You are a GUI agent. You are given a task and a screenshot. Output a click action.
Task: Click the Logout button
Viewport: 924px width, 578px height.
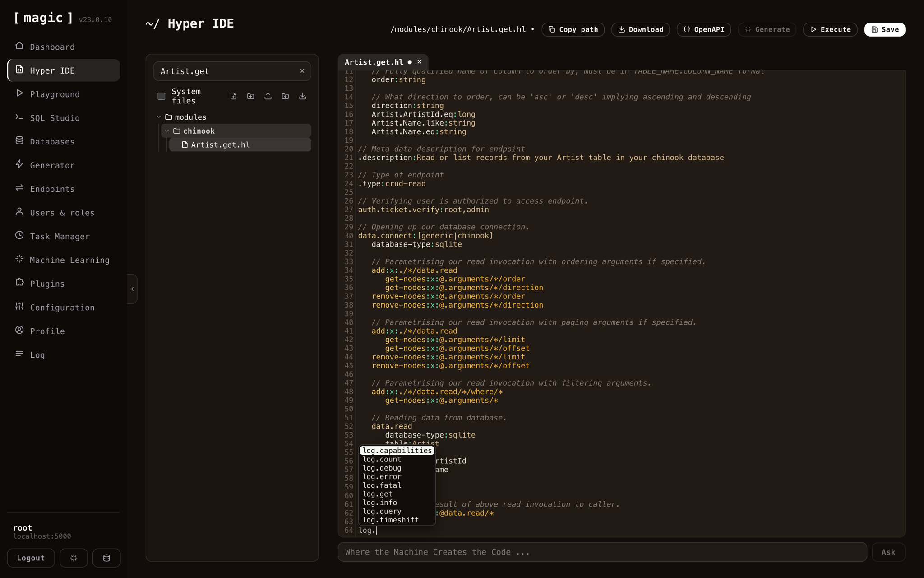(31, 558)
